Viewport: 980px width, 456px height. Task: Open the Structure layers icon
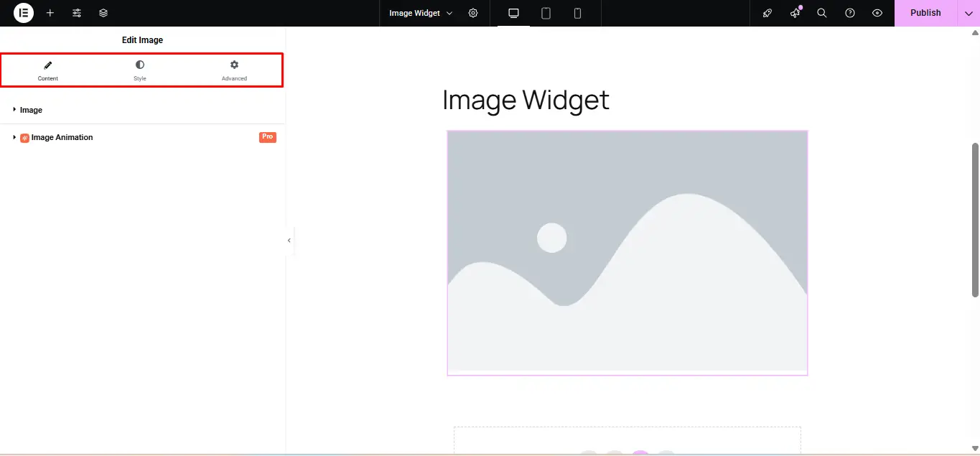[x=103, y=13]
